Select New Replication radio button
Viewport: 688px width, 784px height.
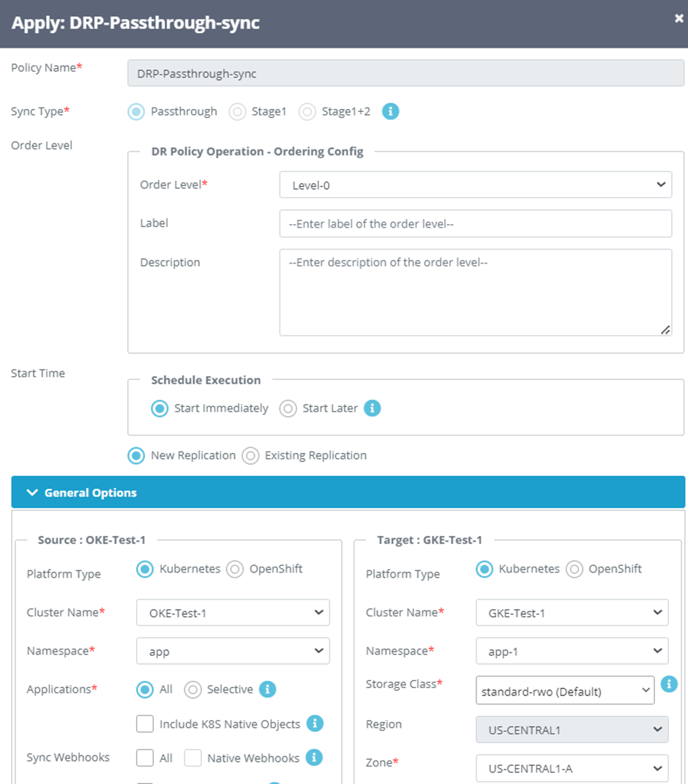136,455
